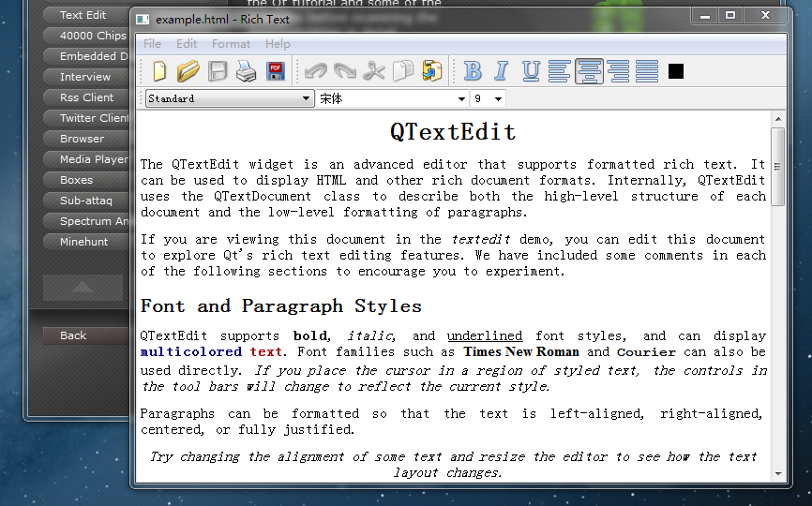Viewport: 812px width, 506px height.
Task: Open the Standard paragraph style dropdown
Action: pos(230,98)
